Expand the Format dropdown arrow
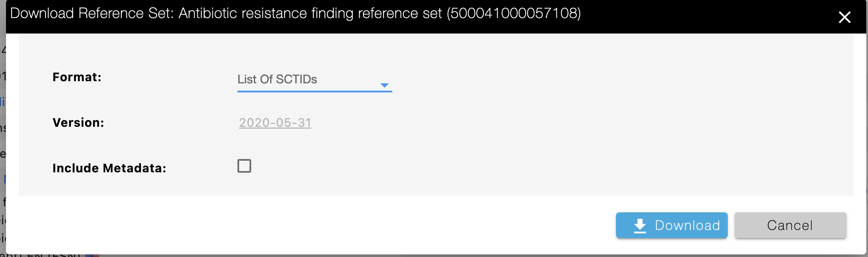 tap(385, 85)
